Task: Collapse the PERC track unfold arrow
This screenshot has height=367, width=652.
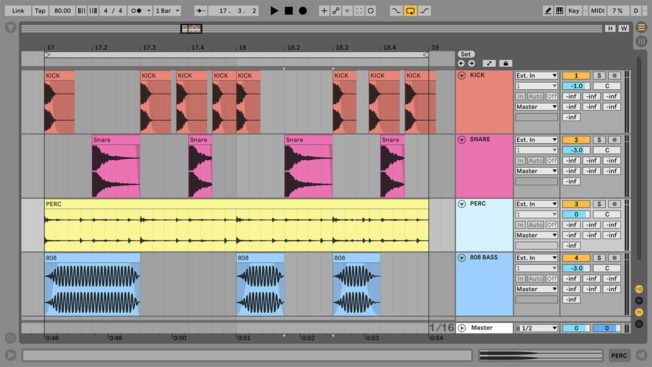Action: 462,204
